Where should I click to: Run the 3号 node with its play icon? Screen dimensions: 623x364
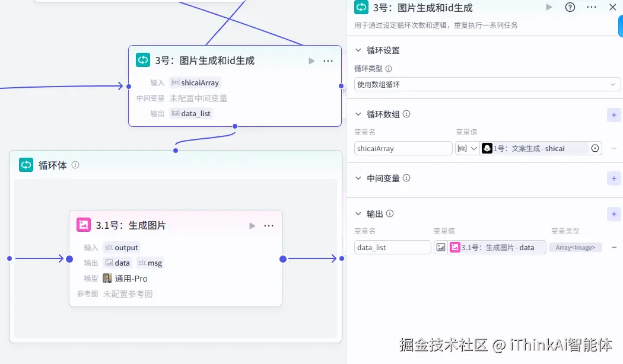click(311, 60)
